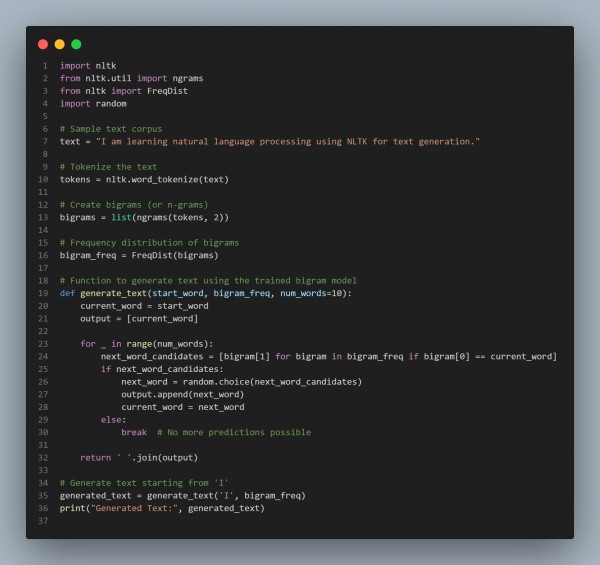Click the green maximize window dot

coord(76,44)
